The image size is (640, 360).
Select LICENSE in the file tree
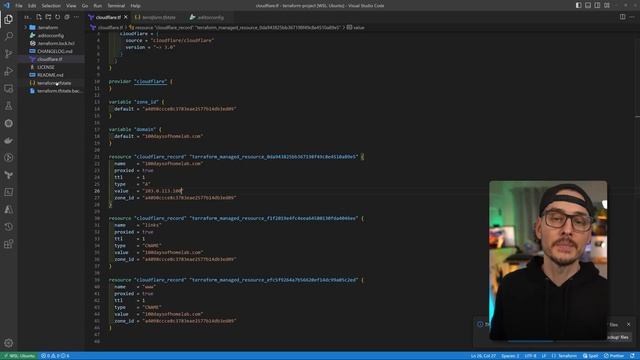[x=51, y=67]
